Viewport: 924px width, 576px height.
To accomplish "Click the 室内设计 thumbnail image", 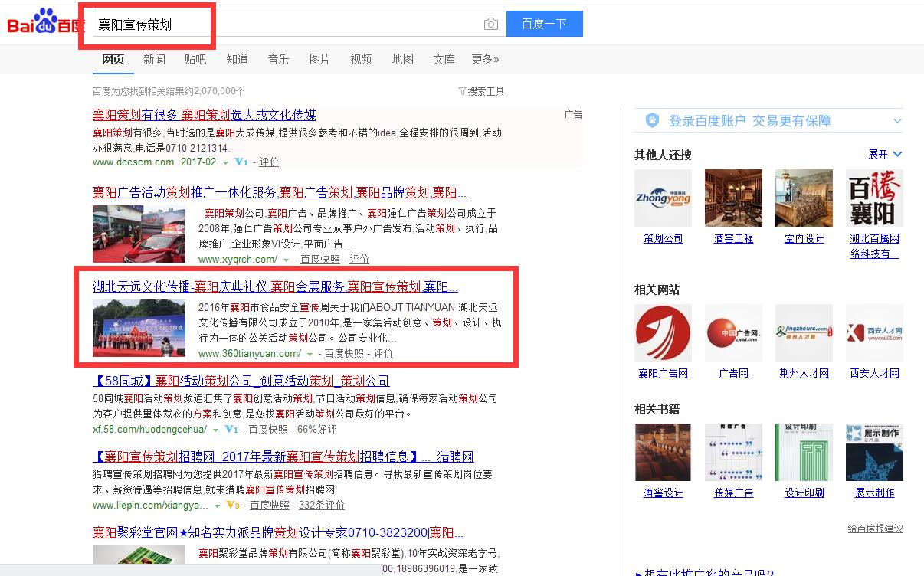I will click(804, 198).
